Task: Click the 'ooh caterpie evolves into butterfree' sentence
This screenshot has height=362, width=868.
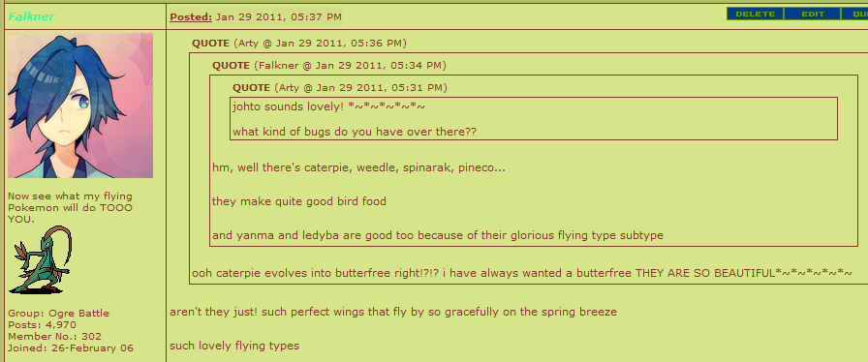Action: pos(522,274)
